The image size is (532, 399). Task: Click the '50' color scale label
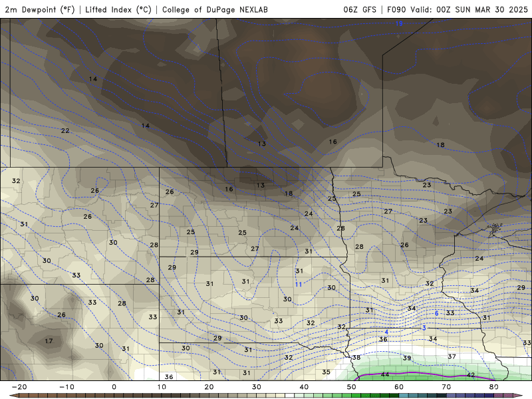click(x=352, y=387)
